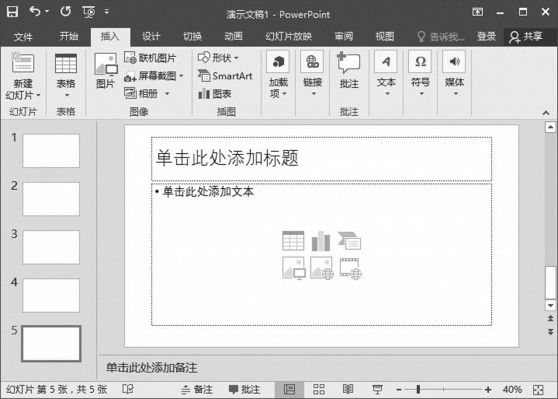Open the 文本 text menu
Viewport: 558px width, 399px height.
click(386, 74)
